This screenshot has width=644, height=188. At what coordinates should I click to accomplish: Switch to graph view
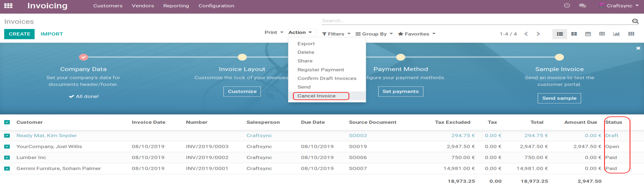point(616,34)
